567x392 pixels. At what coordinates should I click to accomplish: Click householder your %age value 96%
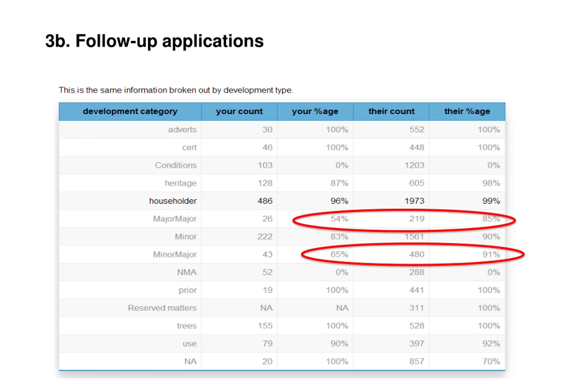coord(339,201)
